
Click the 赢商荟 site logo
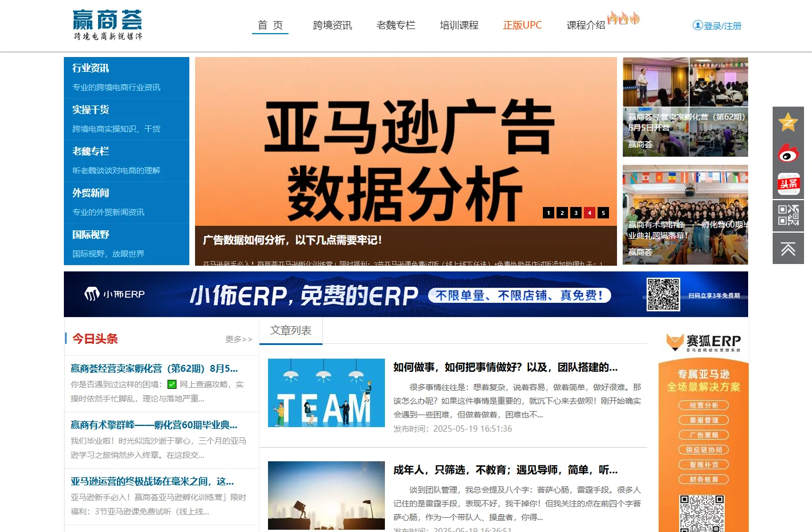[x=108, y=25]
